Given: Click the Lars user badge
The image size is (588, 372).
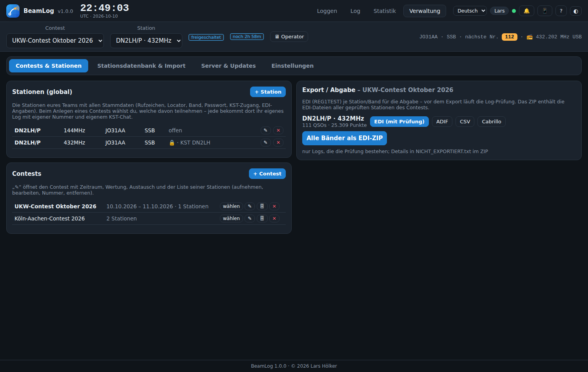Looking at the screenshot, I should point(499,11).
